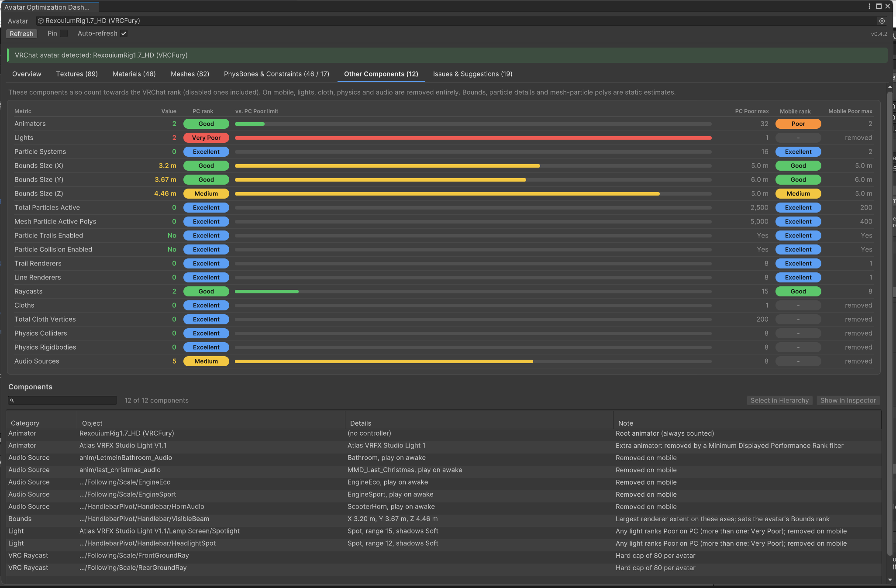Select the EngineEco audio source row
Screen dimensions: 896x588
pos(444,482)
